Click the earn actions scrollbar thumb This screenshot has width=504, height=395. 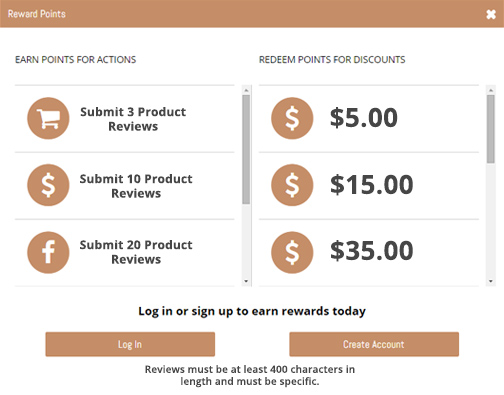tap(246, 149)
